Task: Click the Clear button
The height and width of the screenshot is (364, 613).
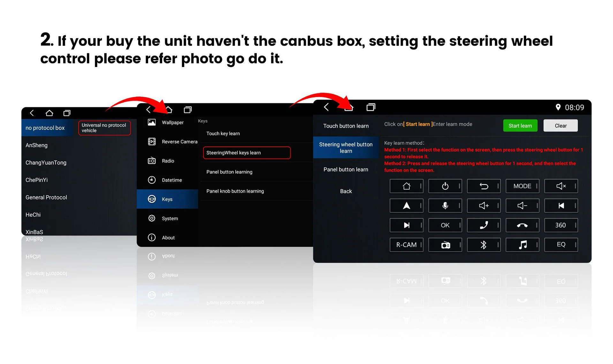Action: (x=561, y=126)
